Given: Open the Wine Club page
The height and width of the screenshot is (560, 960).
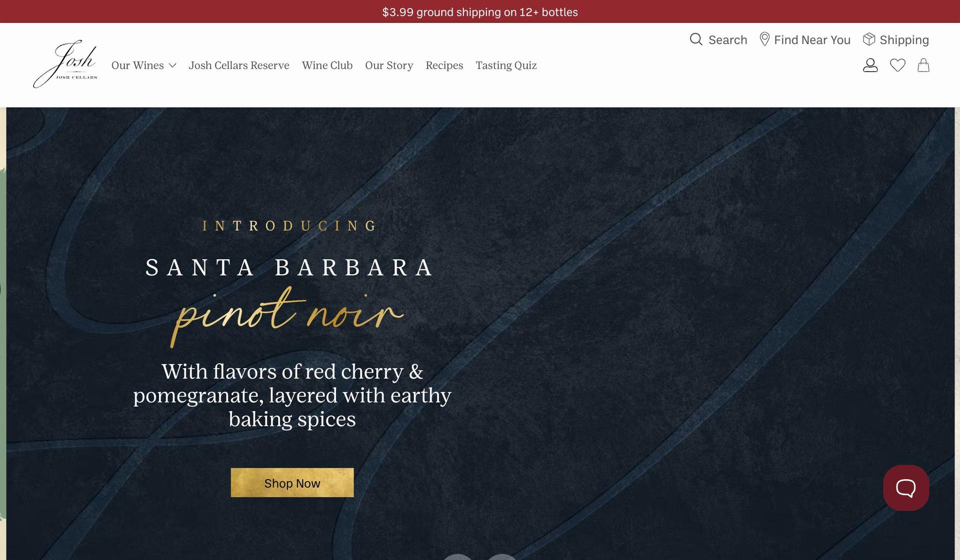Looking at the screenshot, I should pyautogui.click(x=327, y=65).
